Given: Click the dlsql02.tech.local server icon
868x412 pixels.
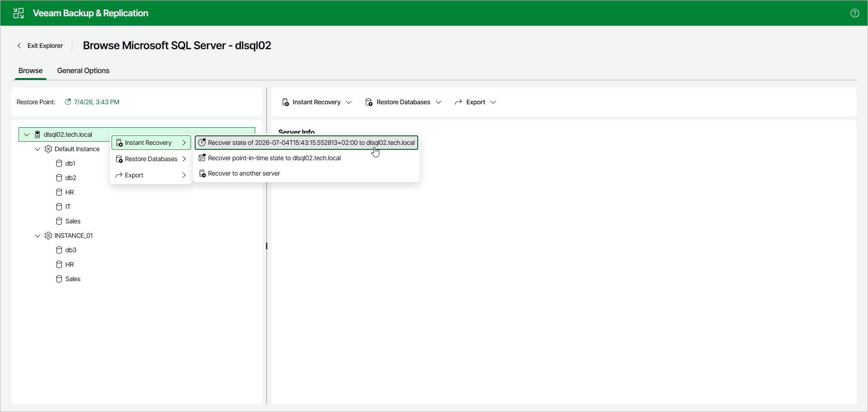Looking at the screenshot, I should [x=37, y=134].
